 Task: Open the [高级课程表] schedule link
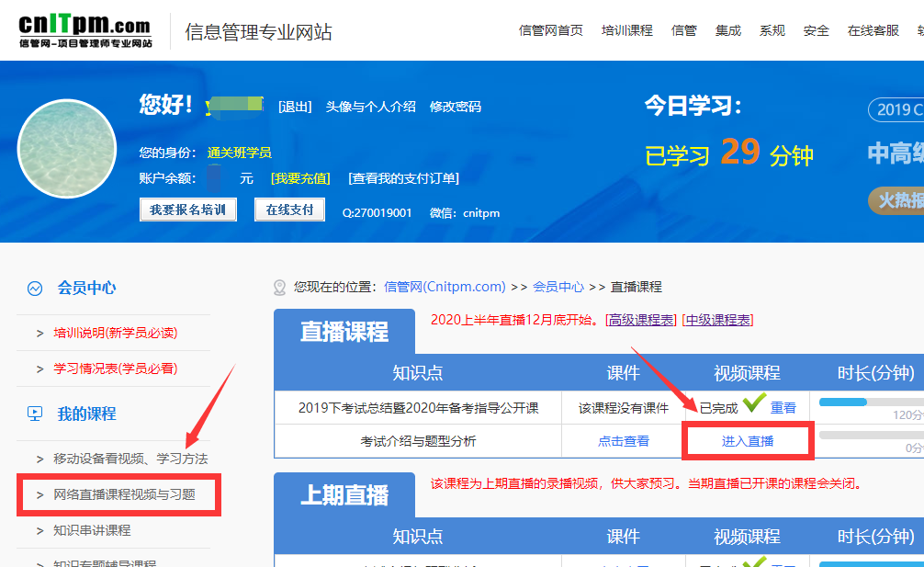pos(641,320)
